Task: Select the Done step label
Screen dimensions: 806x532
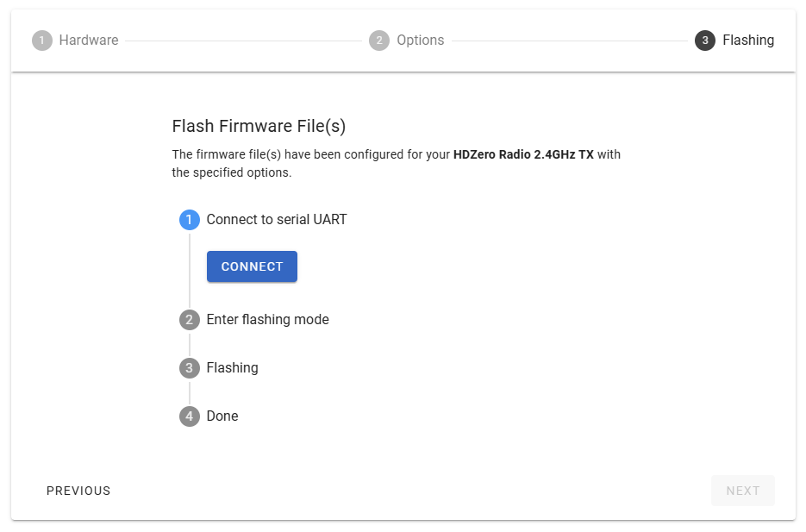Action: coord(222,416)
